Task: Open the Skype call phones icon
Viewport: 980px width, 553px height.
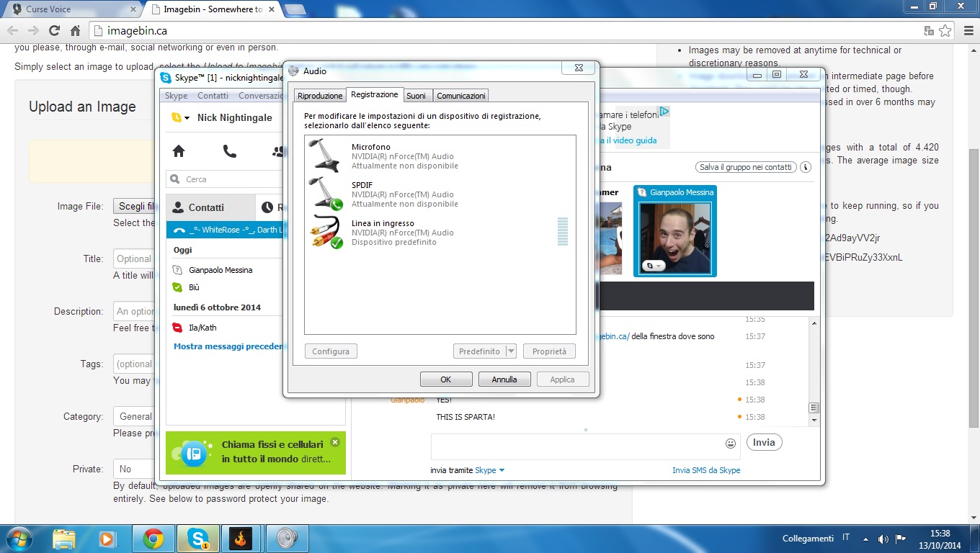Action: (229, 151)
